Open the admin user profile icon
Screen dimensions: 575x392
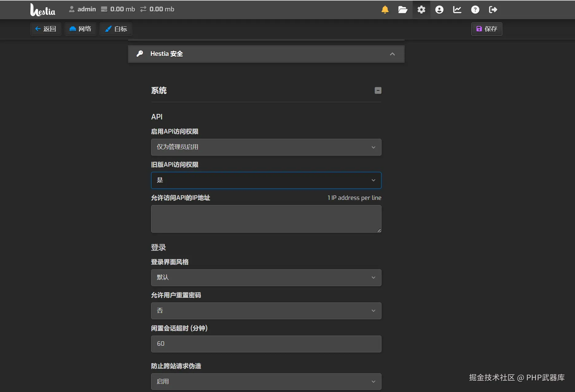pos(439,10)
